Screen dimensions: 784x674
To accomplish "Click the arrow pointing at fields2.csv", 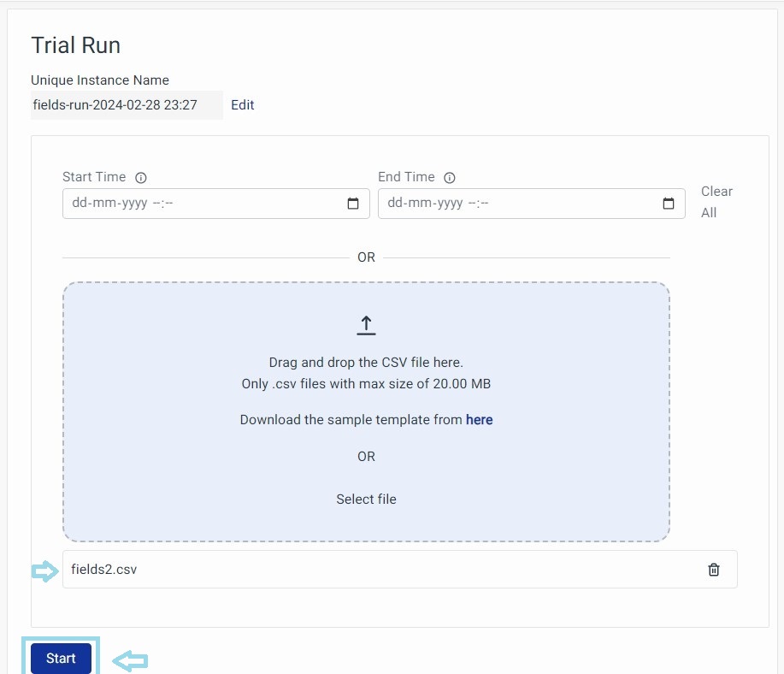I will (44, 571).
